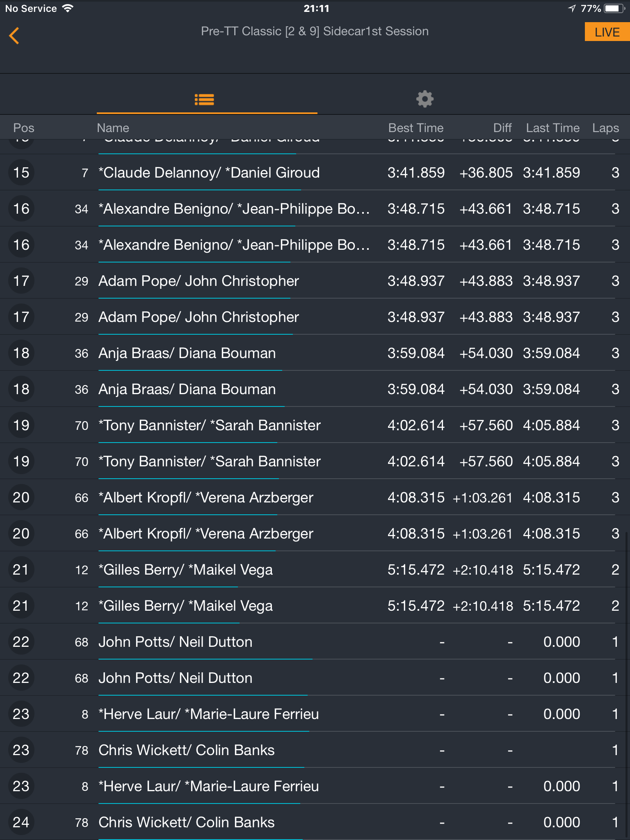Select the results list tab icon
This screenshot has height=840, width=630.
pyautogui.click(x=204, y=99)
